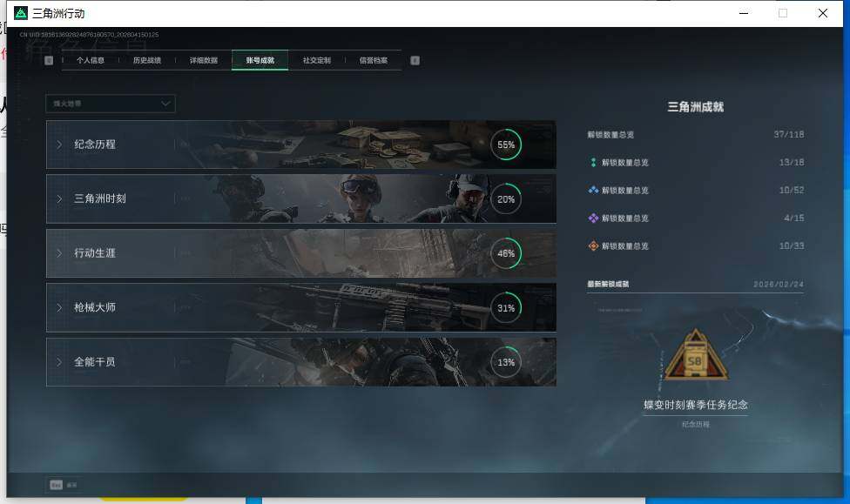This screenshot has width=850, height=504.
Task: Click the CN UID text at top left
Action: click(90, 35)
